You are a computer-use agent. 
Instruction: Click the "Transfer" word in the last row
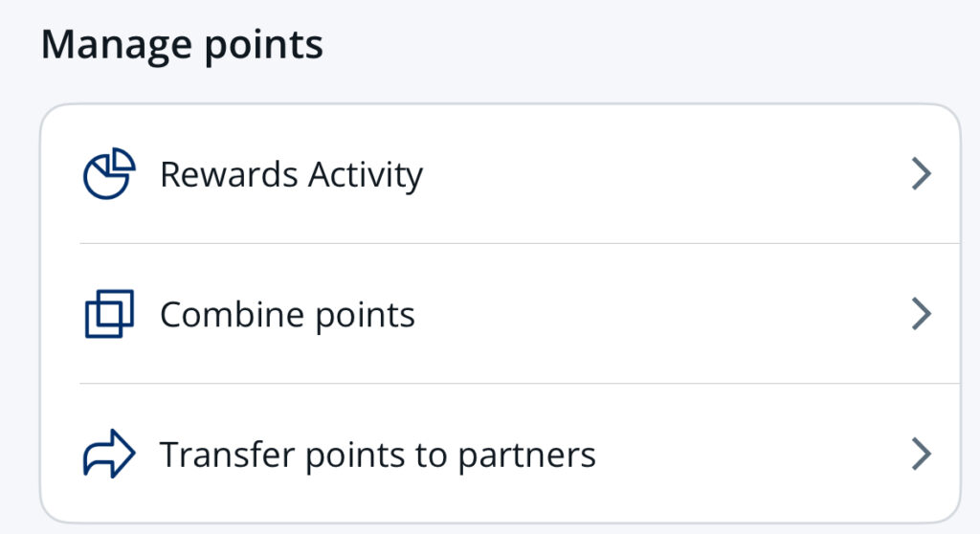[x=227, y=454]
